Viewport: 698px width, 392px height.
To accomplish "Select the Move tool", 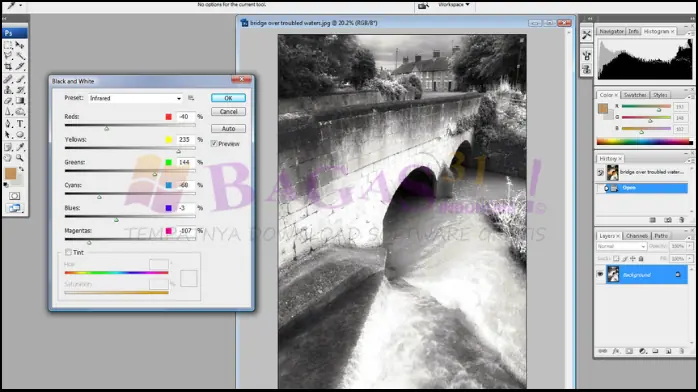I will point(20,45).
